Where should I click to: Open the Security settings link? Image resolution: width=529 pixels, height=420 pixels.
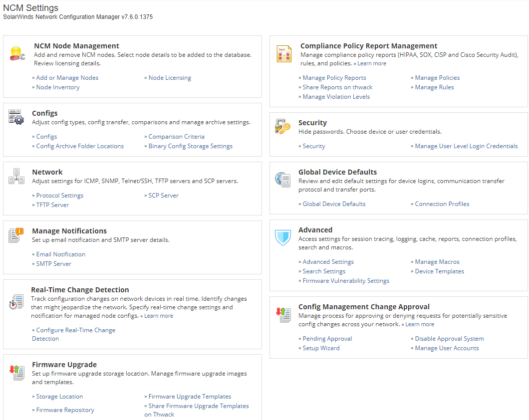tap(314, 146)
